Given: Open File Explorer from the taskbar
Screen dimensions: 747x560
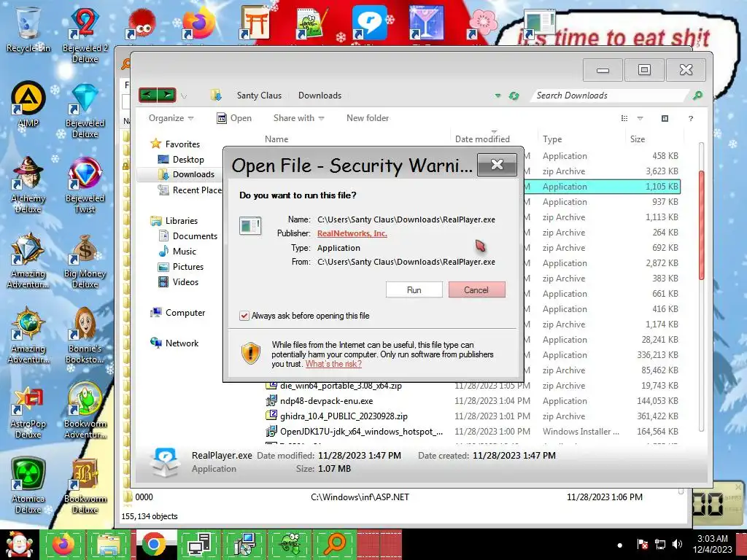Looking at the screenshot, I should tap(108, 544).
